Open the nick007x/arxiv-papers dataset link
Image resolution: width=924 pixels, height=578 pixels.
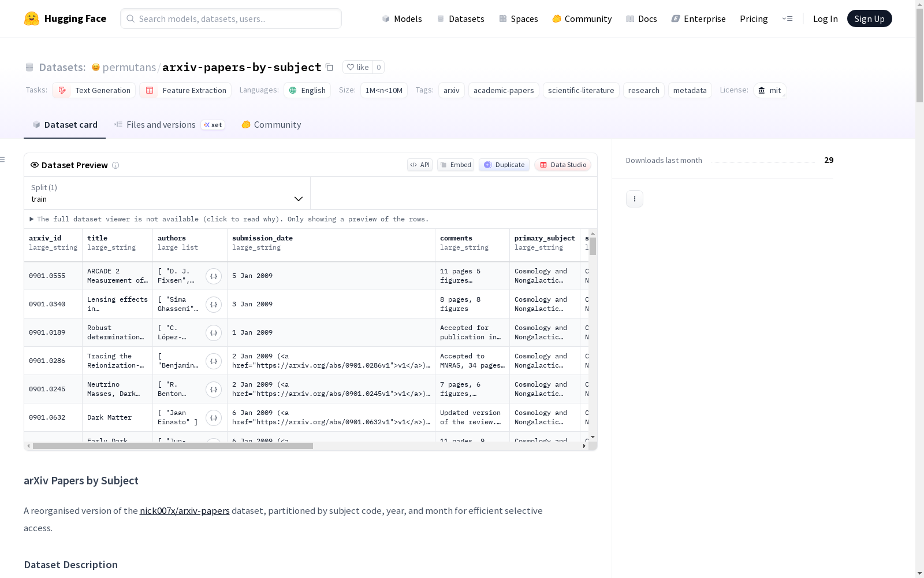click(185, 511)
